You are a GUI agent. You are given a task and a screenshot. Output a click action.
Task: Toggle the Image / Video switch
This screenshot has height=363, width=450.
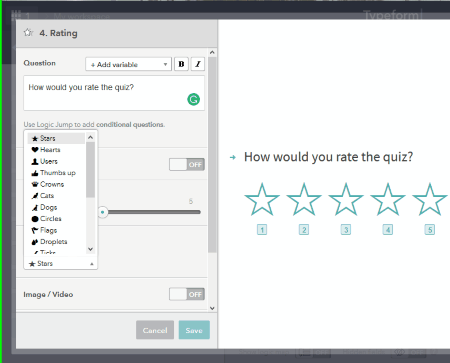point(187,294)
